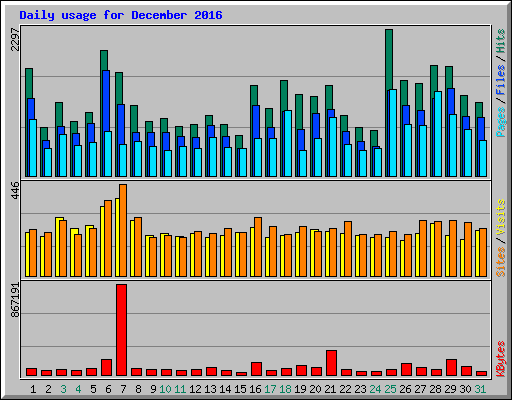Click green weekend day label 24
The image size is (512, 400).
click(375, 389)
